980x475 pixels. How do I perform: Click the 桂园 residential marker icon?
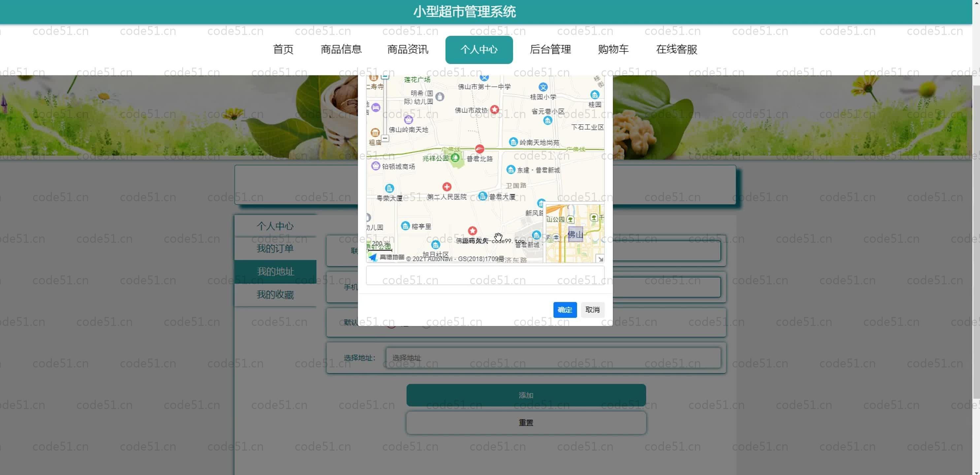click(x=595, y=95)
